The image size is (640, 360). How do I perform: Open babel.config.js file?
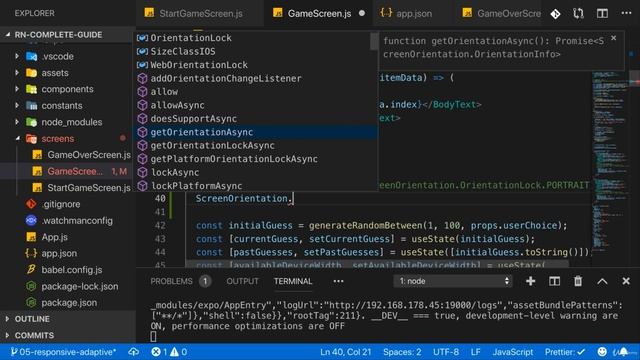(x=68, y=270)
